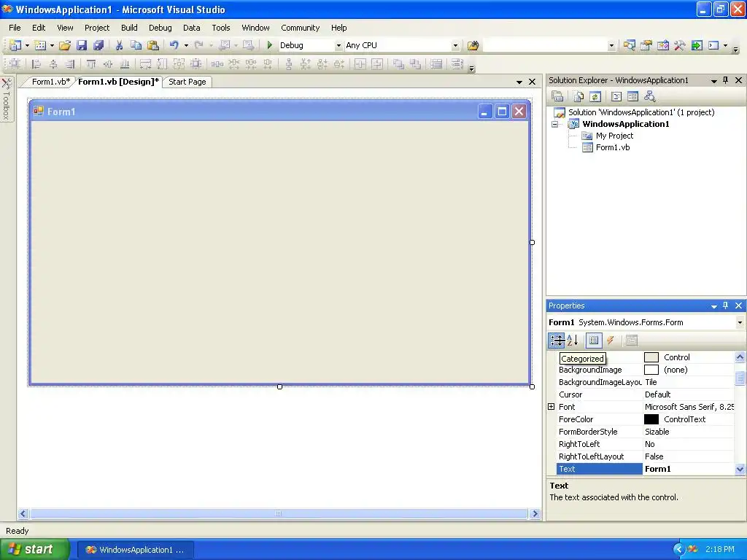Pin the Solution Explorer panel
The width and height of the screenshot is (747, 560).
click(x=726, y=80)
